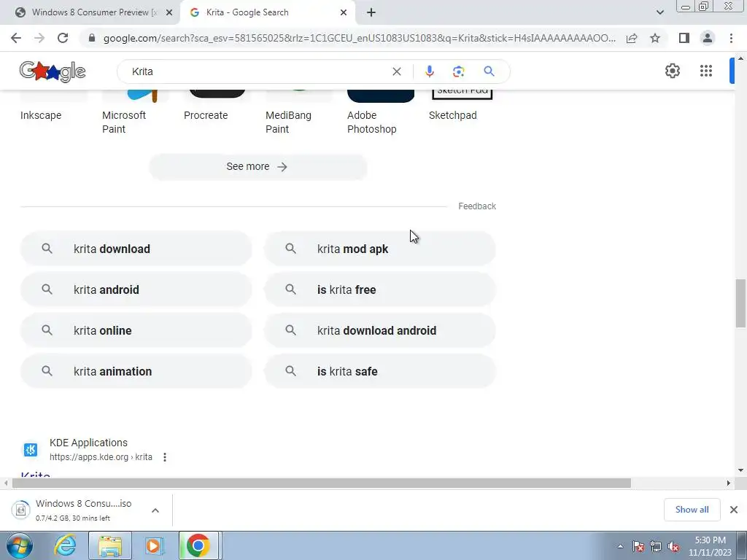The width and height of the screenshot is (747, 560).
Task: Open the Adobe Photoshop related search
Action: (371, 122)
